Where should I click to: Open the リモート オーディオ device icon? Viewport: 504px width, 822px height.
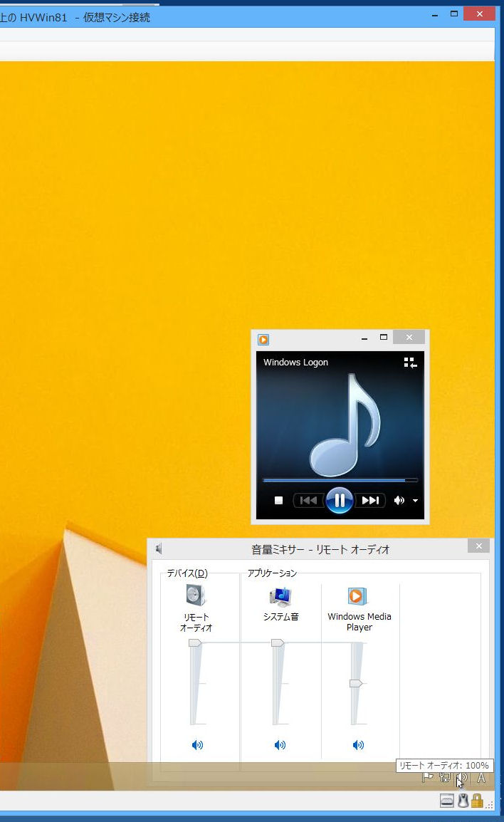(x=196, y=596)
